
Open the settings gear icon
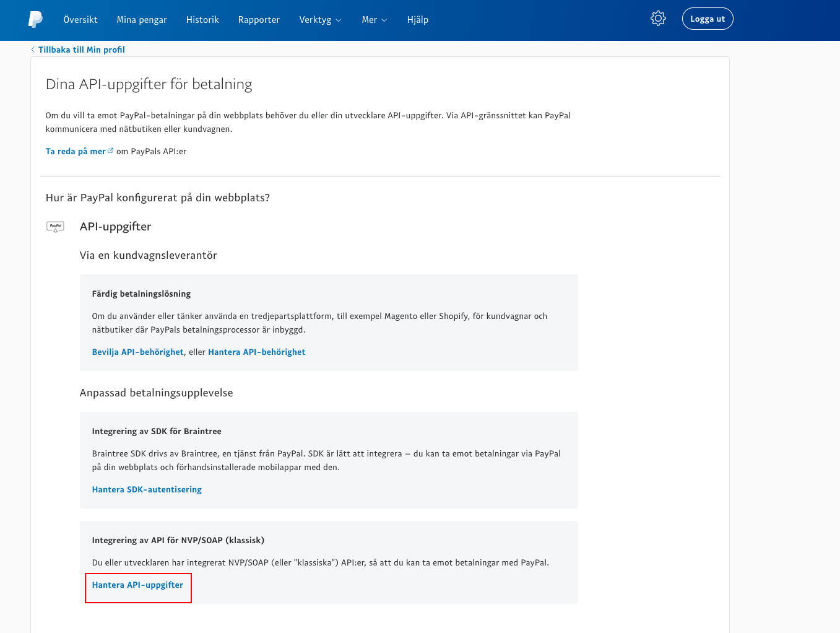coord(658,19)
